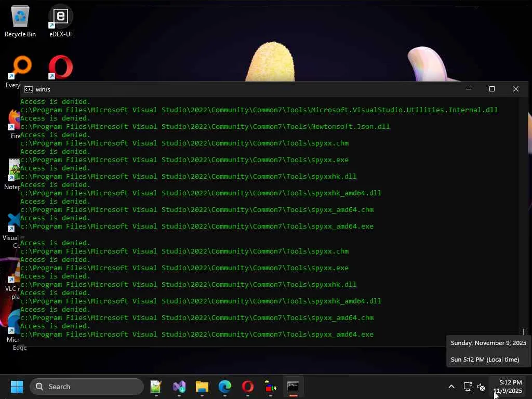
Task: Click the wirus console vertical scrollbar thumb
Action: pyautogui.click(x=524, y=331)
